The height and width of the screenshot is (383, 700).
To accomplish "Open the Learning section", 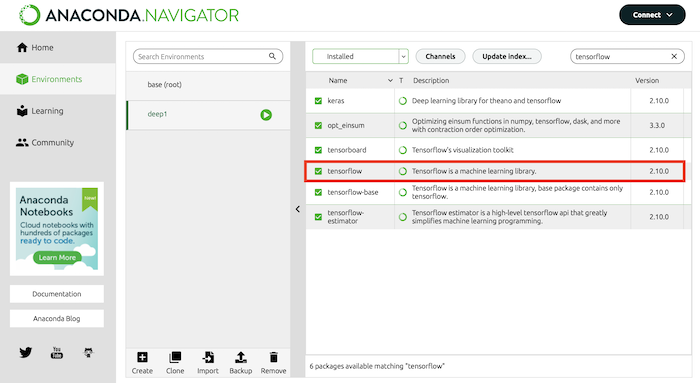I will (58, 111).
